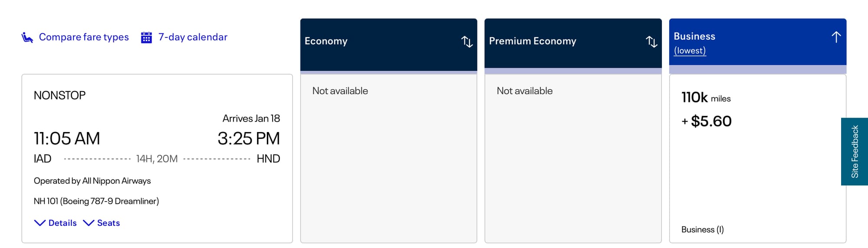
Task: Open the 7-day calendar link
Action: coord(193,37)
